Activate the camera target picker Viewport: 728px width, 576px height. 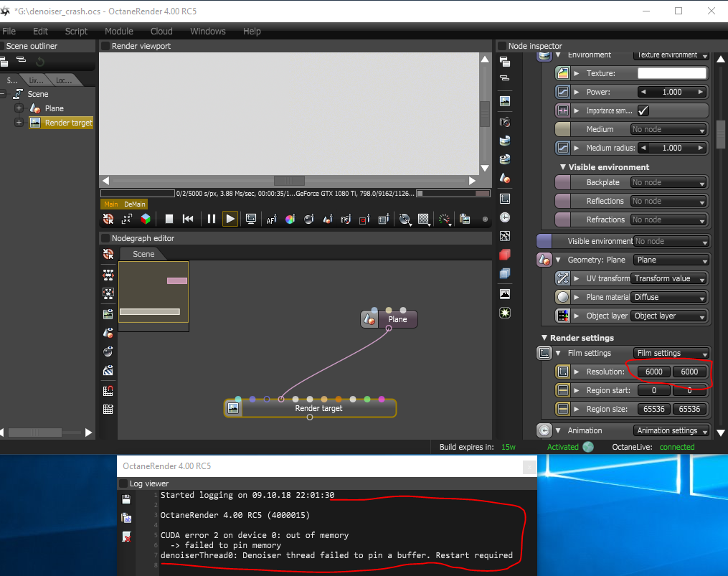[x=346, y=219]
